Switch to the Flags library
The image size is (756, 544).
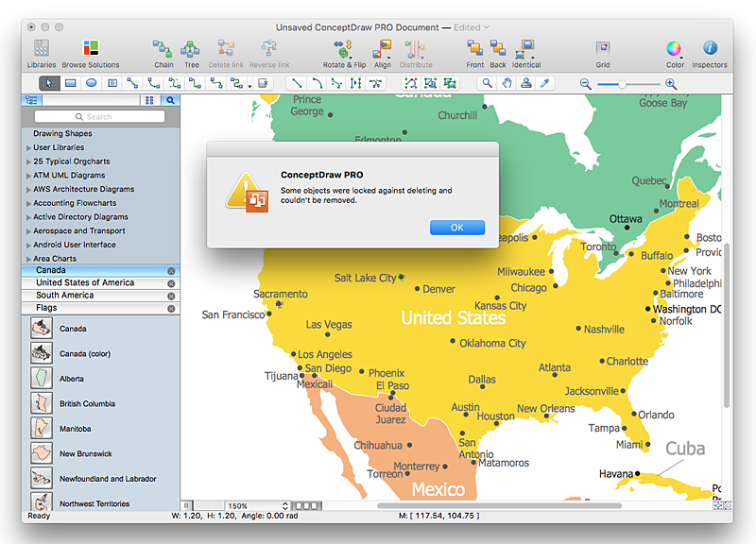point(100,308)
